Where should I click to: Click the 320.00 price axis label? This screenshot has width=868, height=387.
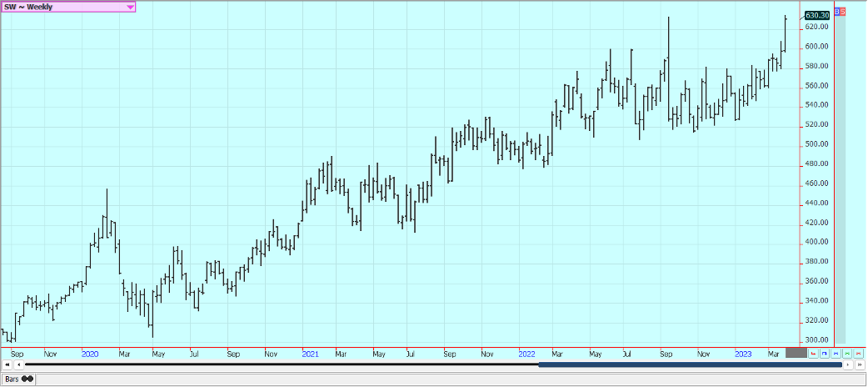[816, 320]
